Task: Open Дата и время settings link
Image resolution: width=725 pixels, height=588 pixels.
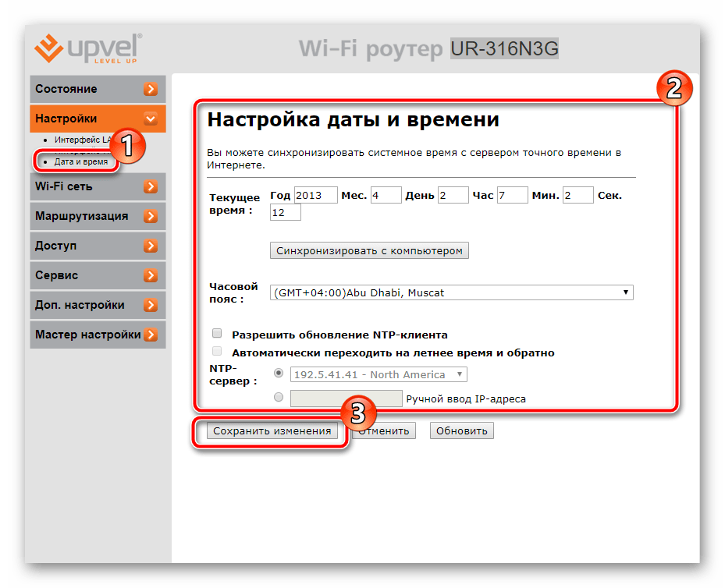Action: coord(80,161)
